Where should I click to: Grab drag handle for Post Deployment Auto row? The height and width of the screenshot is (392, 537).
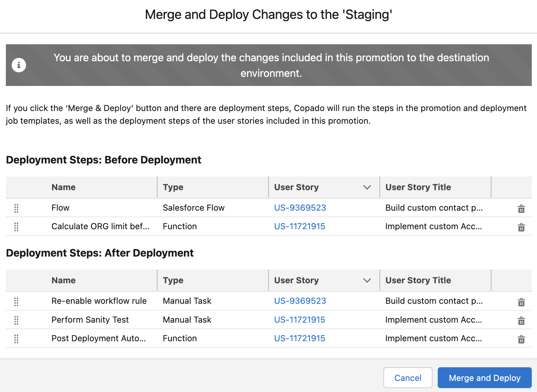[x=16, y=339]
